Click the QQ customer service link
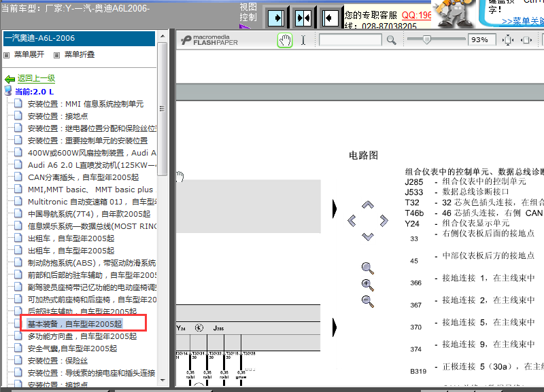The image size is (544, 392). tap(416, 15)
